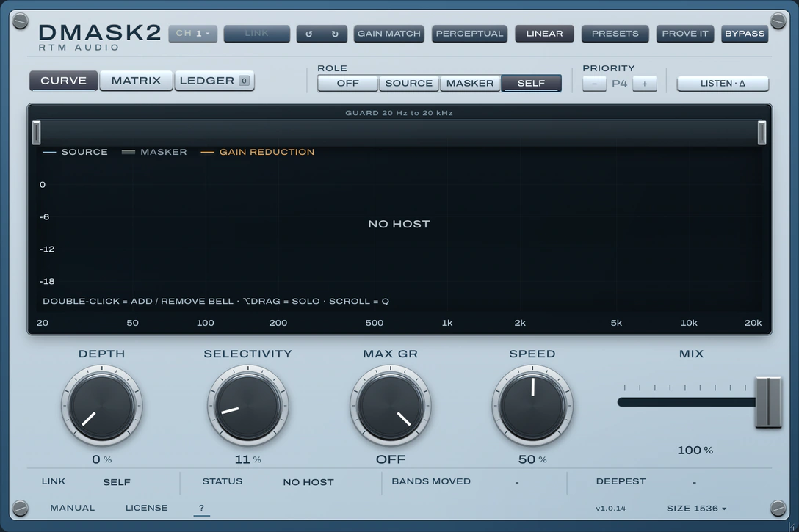Image resolution: width=799 pixels, height=532 pixels.
Task: Click the MAX GR knob
Action: [x=391, y=407]
